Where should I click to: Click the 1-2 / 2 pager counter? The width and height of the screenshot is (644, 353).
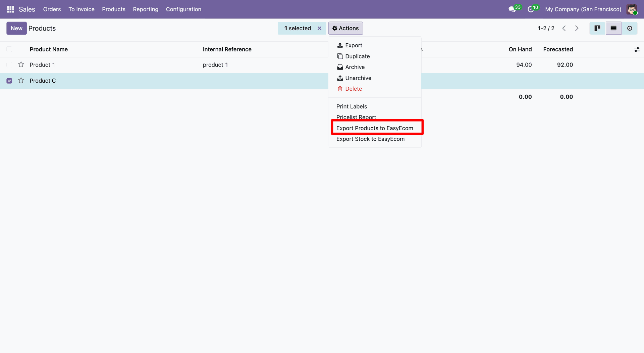coord(546,28)
